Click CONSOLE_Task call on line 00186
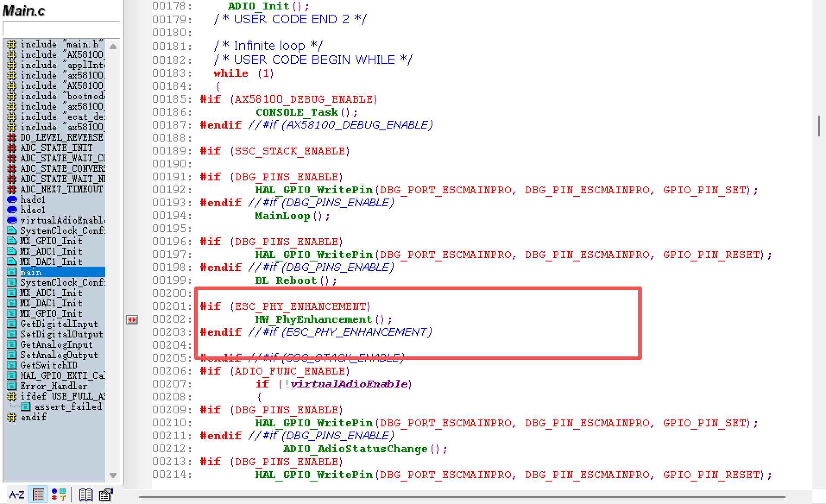This screenshot has height=504, width=826. [297, 113]
